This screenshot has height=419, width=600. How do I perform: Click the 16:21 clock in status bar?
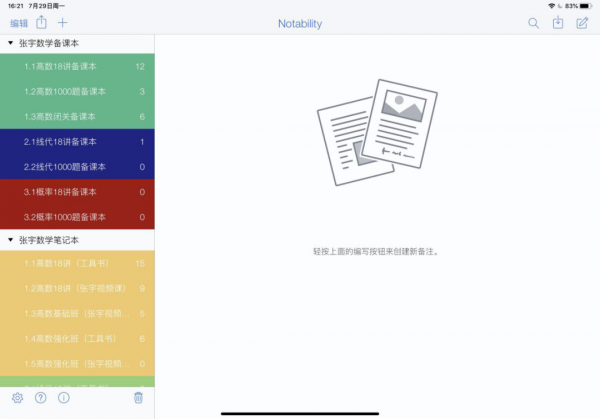[16, 6]
